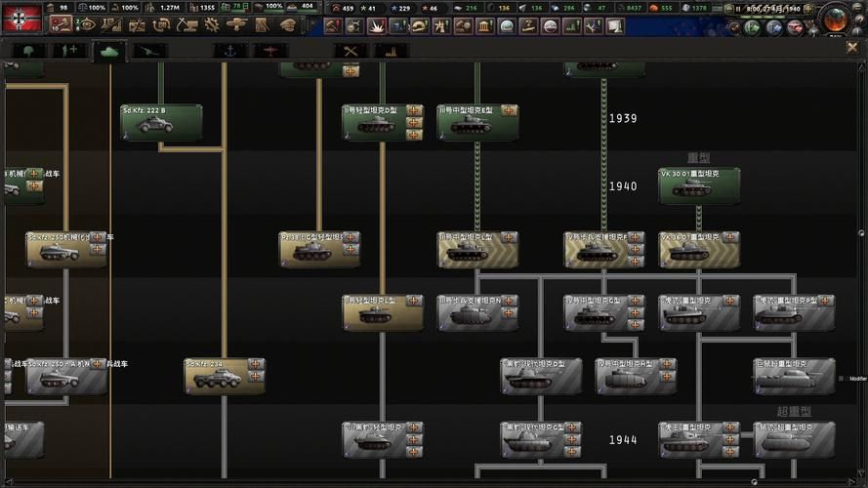Open the research flask-and-factory icon
Screen dimensions: 868x488
[x=111, y=25]
